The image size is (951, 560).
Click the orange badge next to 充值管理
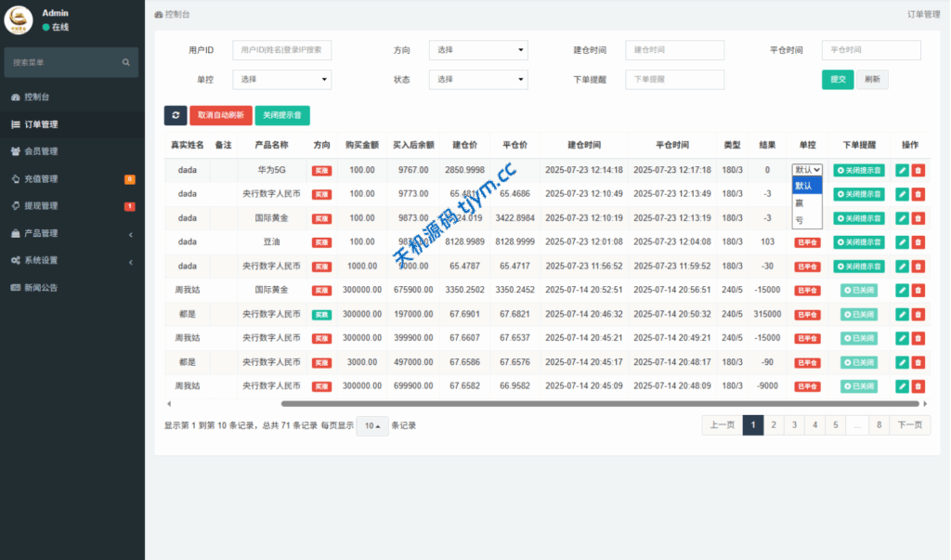[130, 179]
